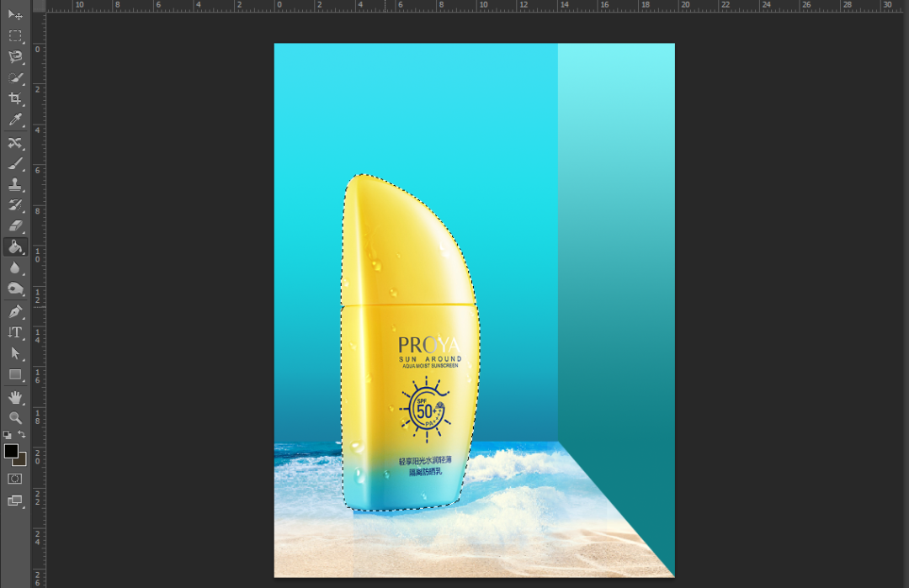Viewport: 909px width, 588px height.
Task: Select the Eyedropper tool
Action: pyautogui.click(x=15, y=120)
